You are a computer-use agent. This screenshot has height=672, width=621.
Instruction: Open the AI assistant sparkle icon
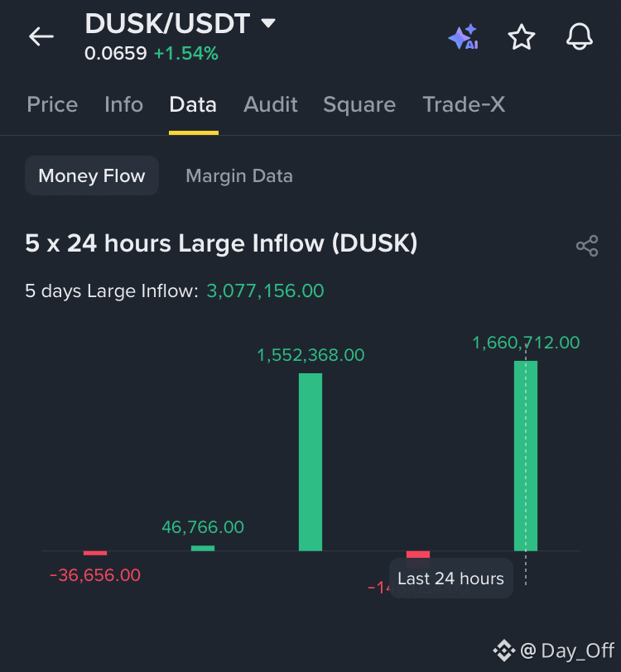[x=463, y=37]
